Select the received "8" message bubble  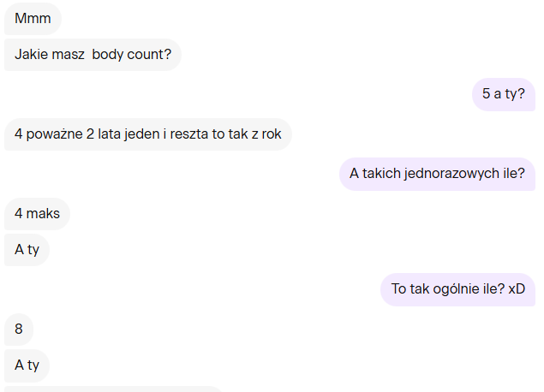[19, 330]
